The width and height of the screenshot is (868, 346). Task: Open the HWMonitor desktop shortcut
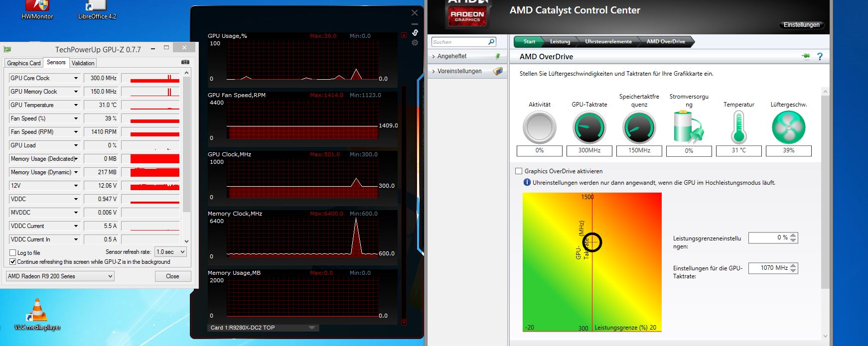37,10
